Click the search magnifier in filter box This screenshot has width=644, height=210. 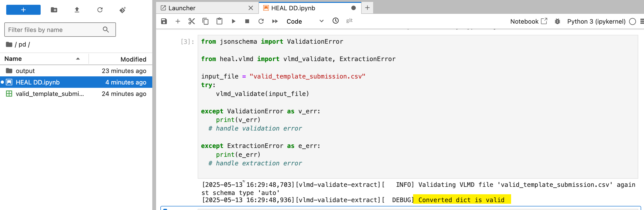(106, 30)
